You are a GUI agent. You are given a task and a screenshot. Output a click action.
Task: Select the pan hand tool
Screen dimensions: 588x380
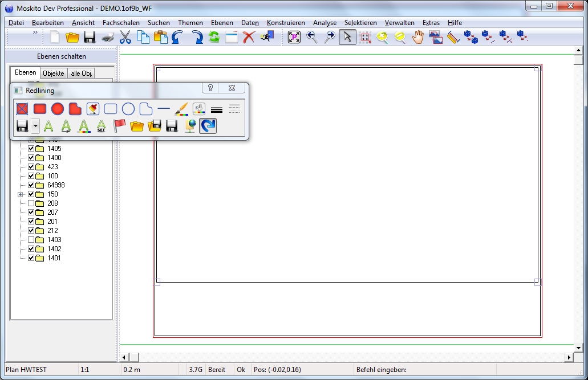coord(418,38)
